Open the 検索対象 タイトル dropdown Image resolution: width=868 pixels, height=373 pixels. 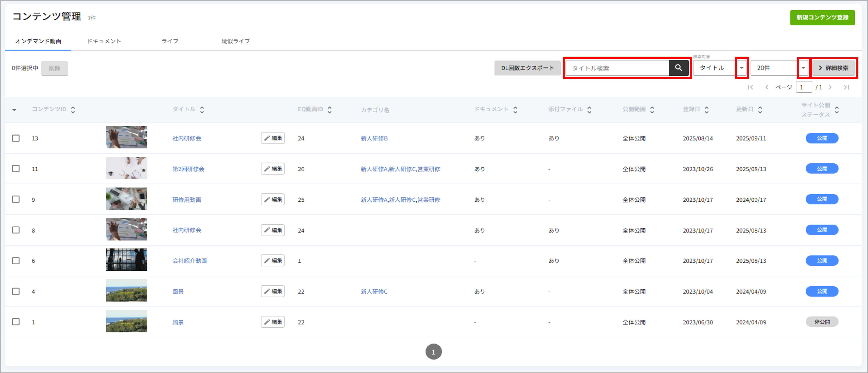[720, 68]
